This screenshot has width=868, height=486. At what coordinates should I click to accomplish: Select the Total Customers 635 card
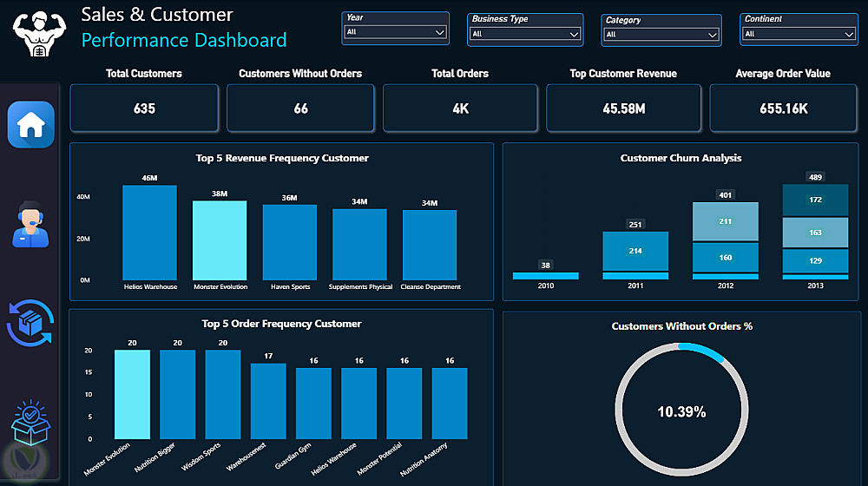[x=144, y=108]
